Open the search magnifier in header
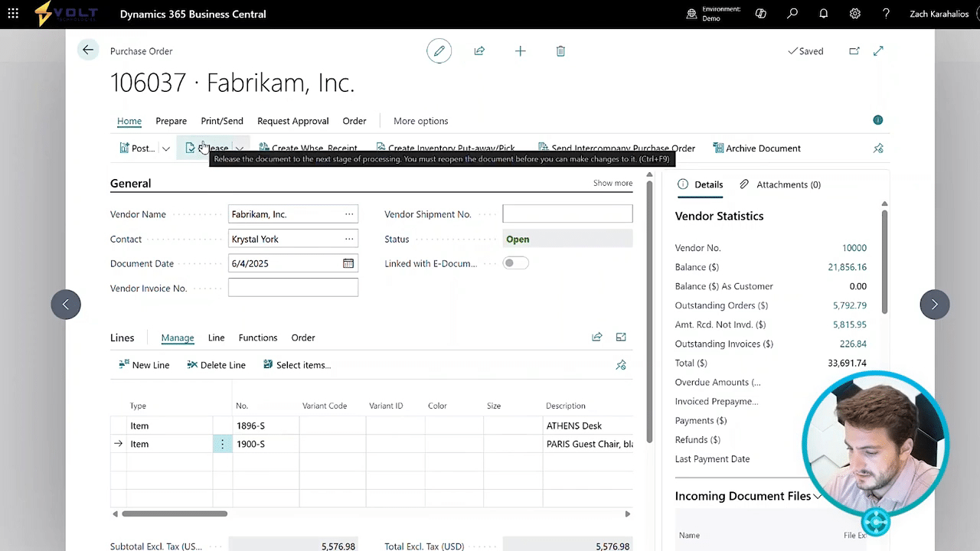The width and height of the screenshot is (980, 551). pyautogui.click(x=792, y=14)
